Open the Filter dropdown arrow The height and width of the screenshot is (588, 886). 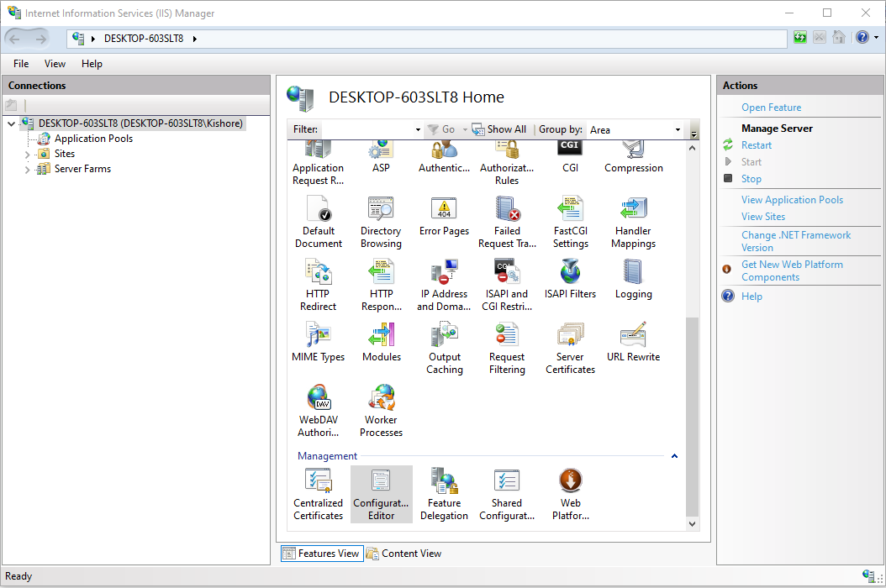point(418,130)
